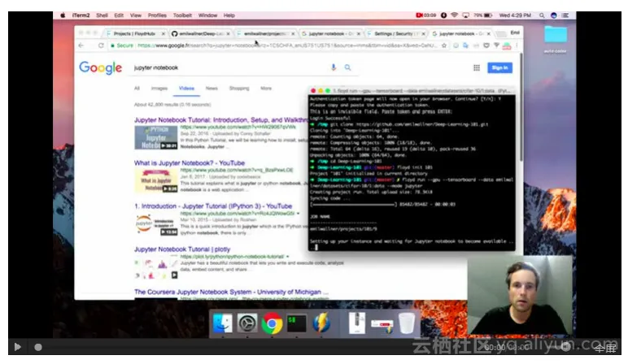Open the Toolbelt menu
Screen dimensions: 628x364
182,15
